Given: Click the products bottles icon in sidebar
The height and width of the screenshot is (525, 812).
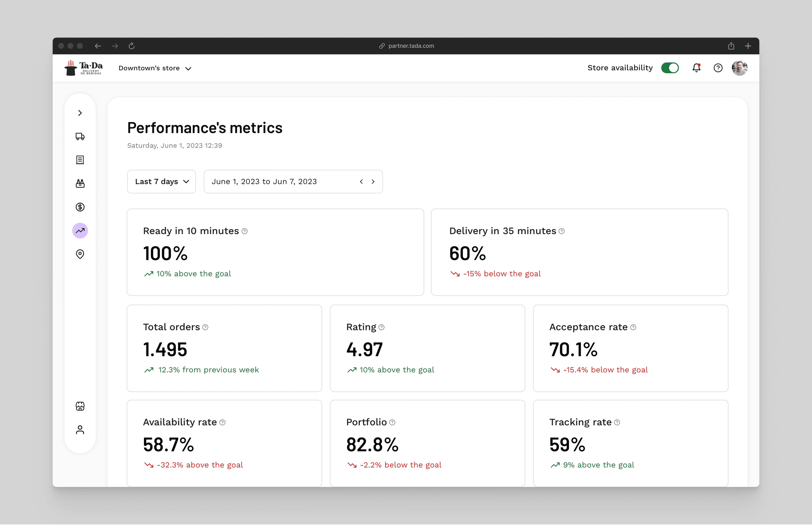Looking at the screenshot, I should point(80,183).
